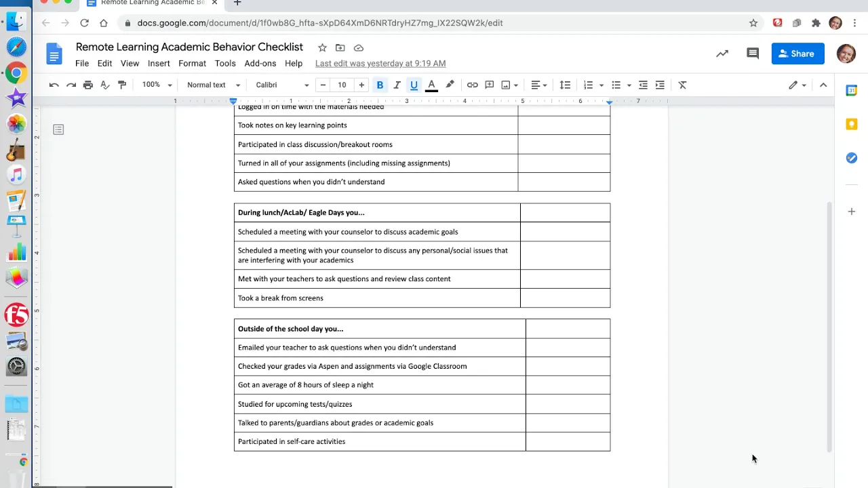Redo the last action

coord(71,85)
